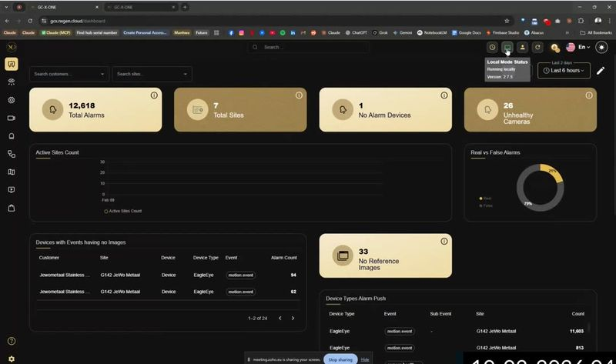Viewport: 616px width, 364px height.
Task: Click the Total Alarms card
Action: pos(95,109)
